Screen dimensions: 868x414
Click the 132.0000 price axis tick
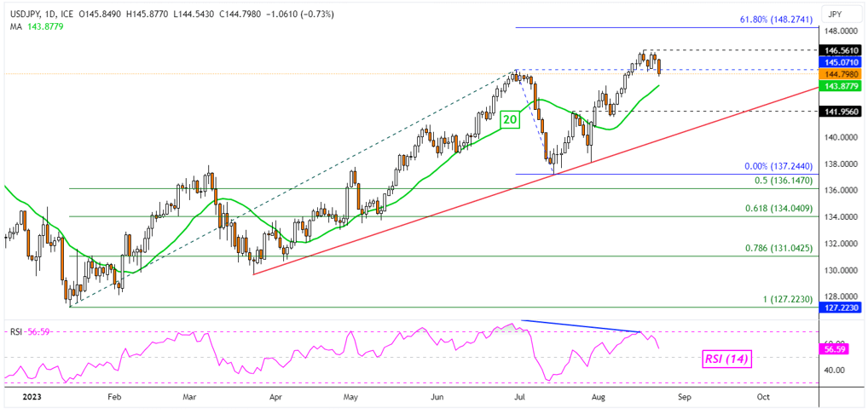click(841, 244)
